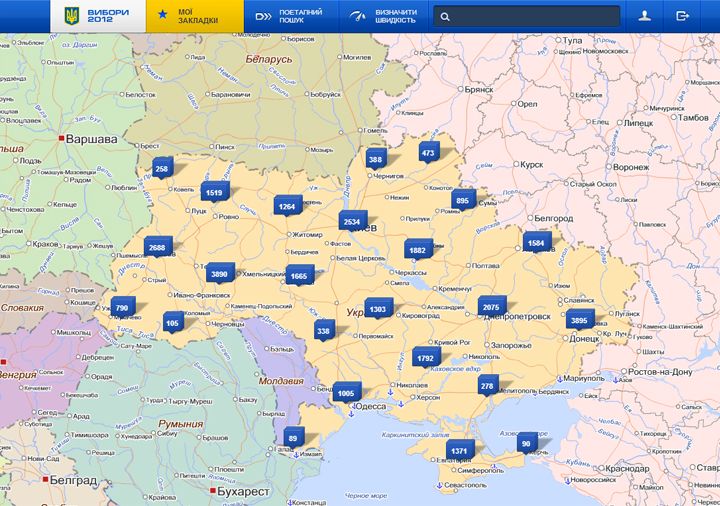The height and width of the screenshot is (506, 720).
Task: Click the 3890 map marker
Action: click(219, 273)
